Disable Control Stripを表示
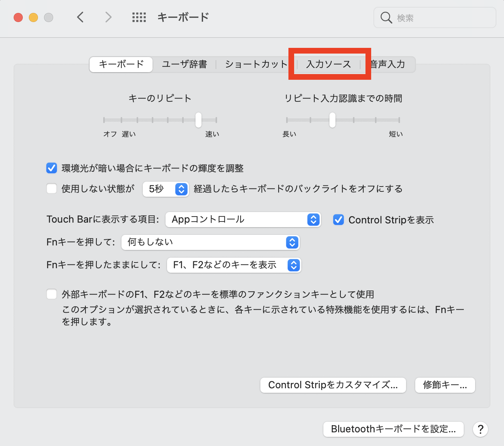The width and height of the screenshot is (504, 446). click(338, 220)
